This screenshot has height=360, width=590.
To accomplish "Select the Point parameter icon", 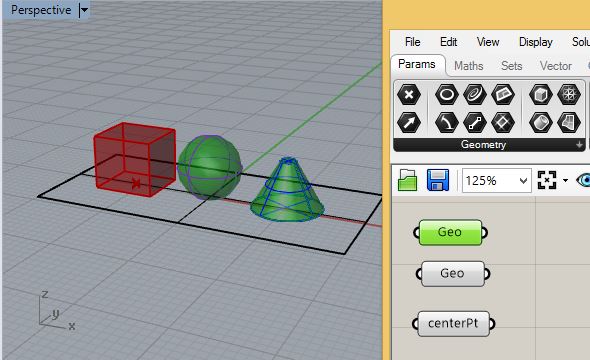I will (x=409, y=94).
